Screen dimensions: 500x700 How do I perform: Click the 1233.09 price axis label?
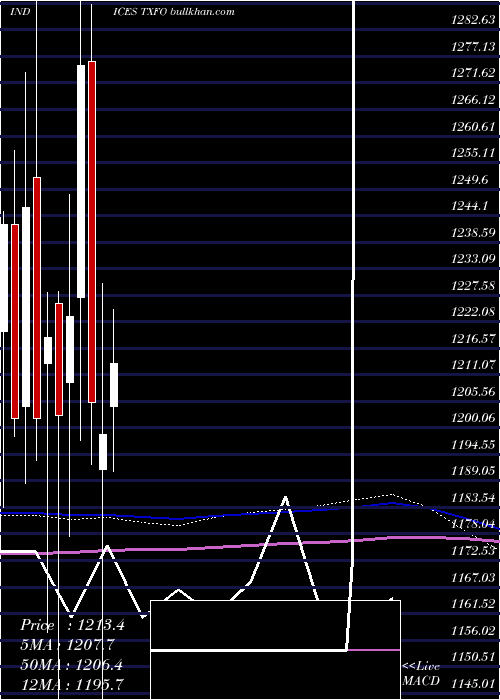coord(474,259)
